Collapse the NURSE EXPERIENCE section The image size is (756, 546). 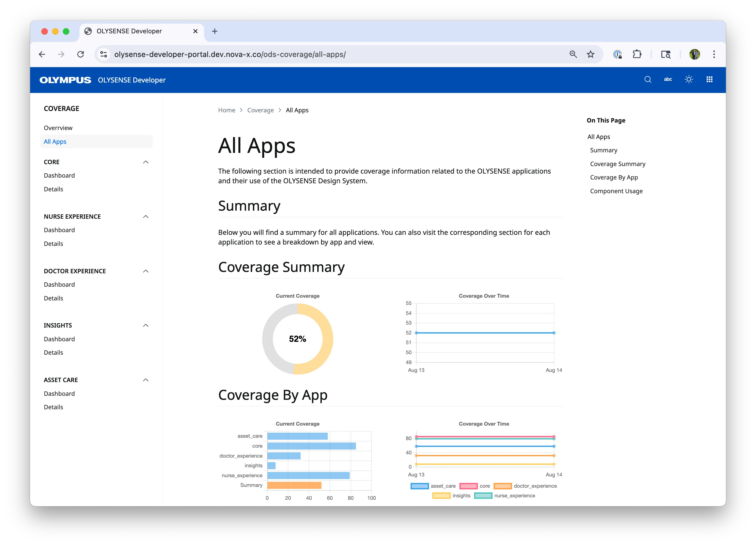[x=146, y=217]
